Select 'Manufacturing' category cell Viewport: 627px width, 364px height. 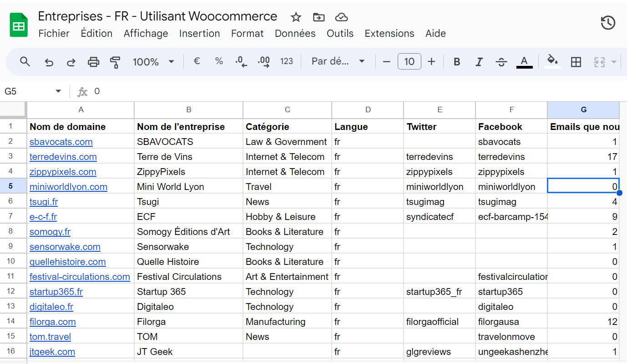[288, 322]
